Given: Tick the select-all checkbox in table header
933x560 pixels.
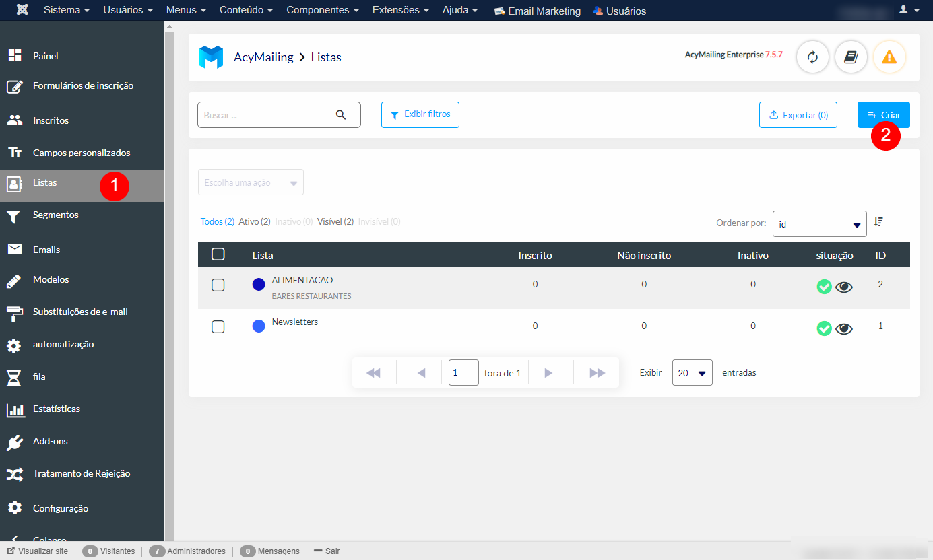Looking at the screenshot, I should (218, 254).
